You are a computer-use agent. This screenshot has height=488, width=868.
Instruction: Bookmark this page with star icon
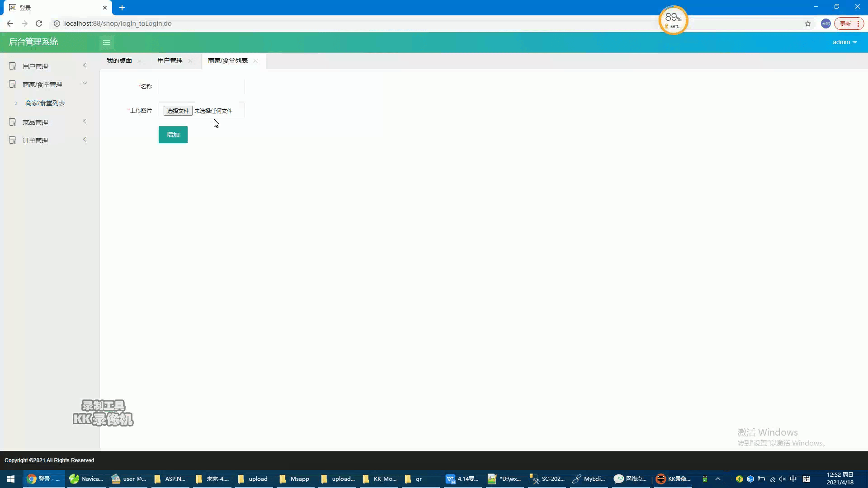(808, 23)
